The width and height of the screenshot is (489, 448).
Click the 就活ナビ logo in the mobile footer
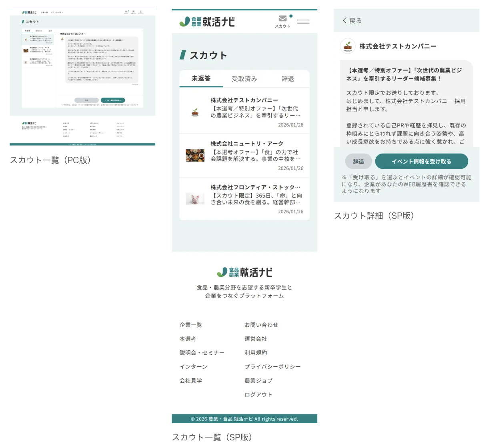tap(244, 272)
